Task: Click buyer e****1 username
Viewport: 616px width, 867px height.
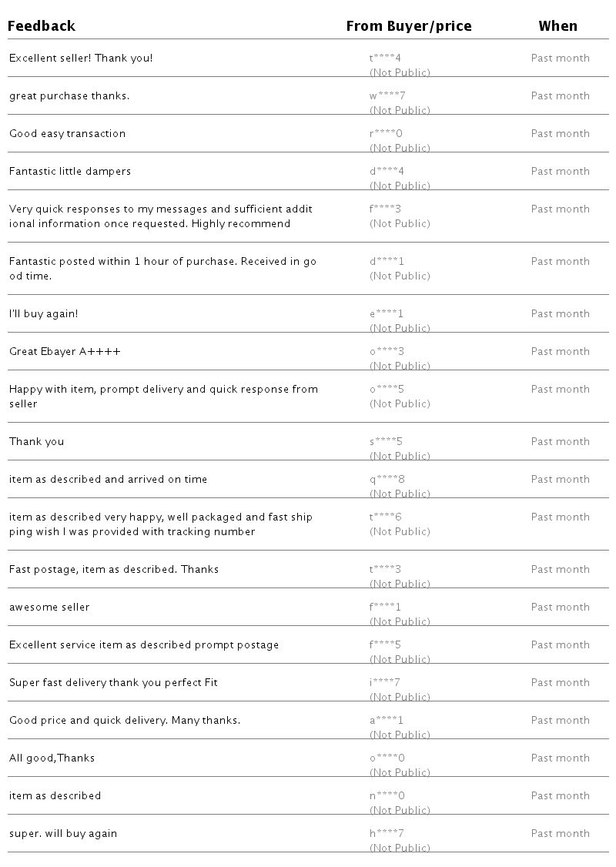Action: [x=387, y=314]
